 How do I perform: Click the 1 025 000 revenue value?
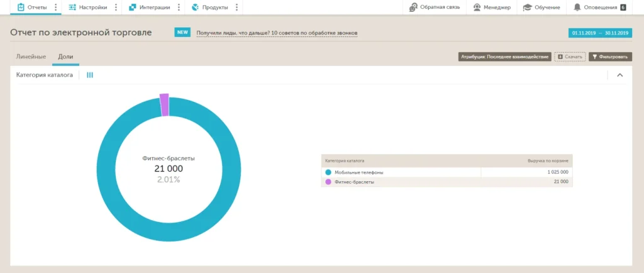tap(558, 172)
